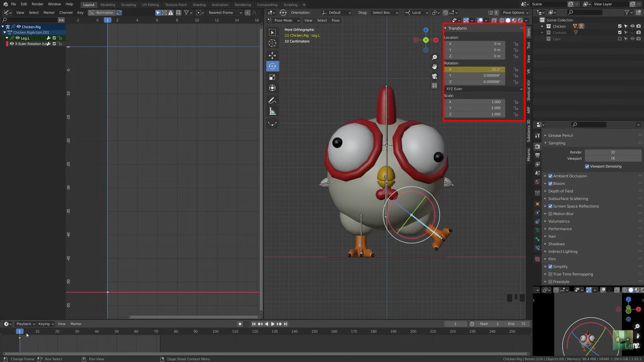Enable the Cam collection exclude checkbox
The height and width of the screenshot is (362, 644).
[x=620, y=39]
